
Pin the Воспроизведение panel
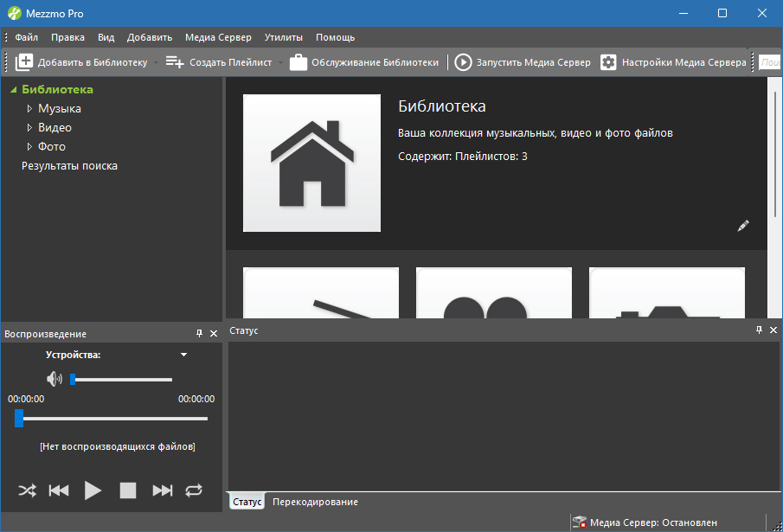tap(199, 333)
